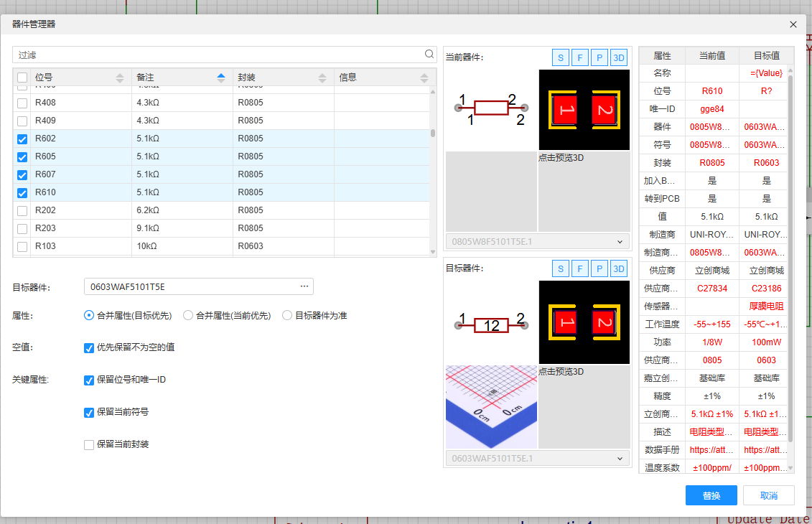Uncheck the R602 row checkbox

click(22, 139)
